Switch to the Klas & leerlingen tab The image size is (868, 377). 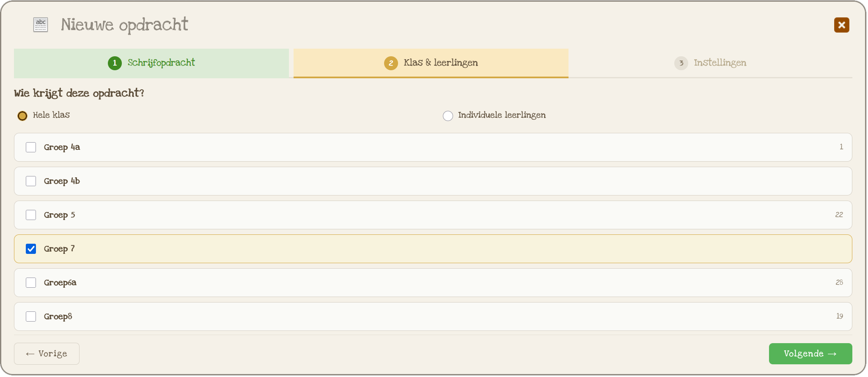pyautogui.click(x=431, y=63)
